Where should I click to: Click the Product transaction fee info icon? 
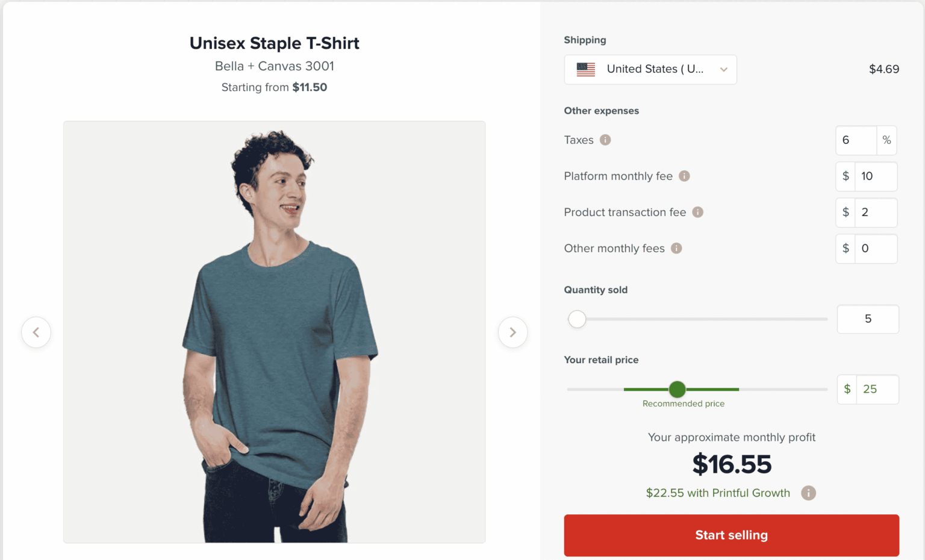point(697,212)
